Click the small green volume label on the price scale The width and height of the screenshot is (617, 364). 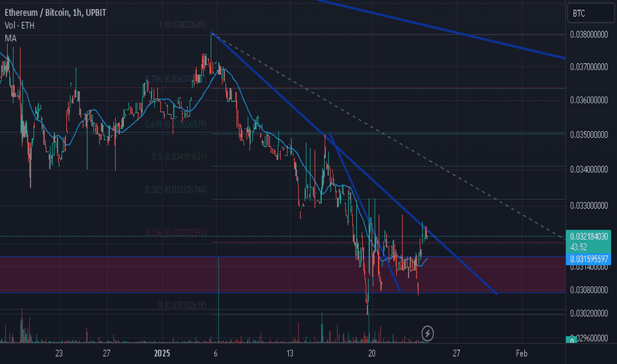pos(571,340)
